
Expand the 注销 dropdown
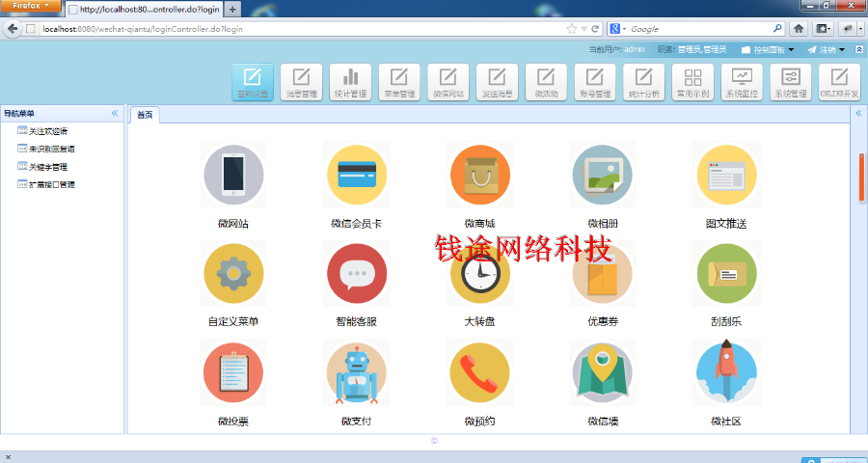827,50
